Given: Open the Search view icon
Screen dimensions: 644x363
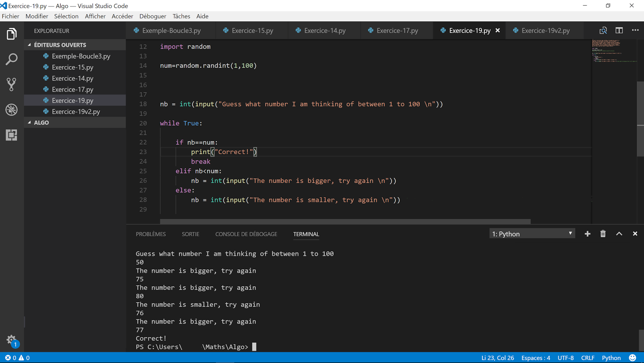Looking at the screenshot, I should (x=11, y=59).
